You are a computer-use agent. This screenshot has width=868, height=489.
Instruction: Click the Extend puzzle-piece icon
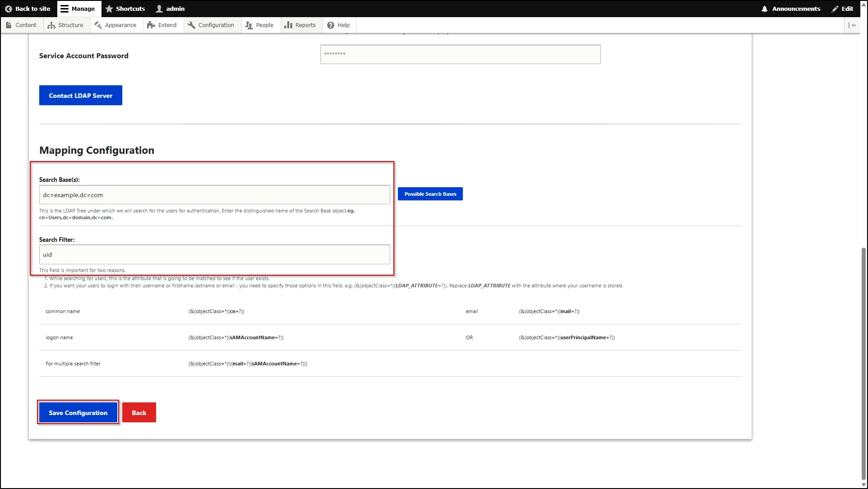tap(151, 25)
